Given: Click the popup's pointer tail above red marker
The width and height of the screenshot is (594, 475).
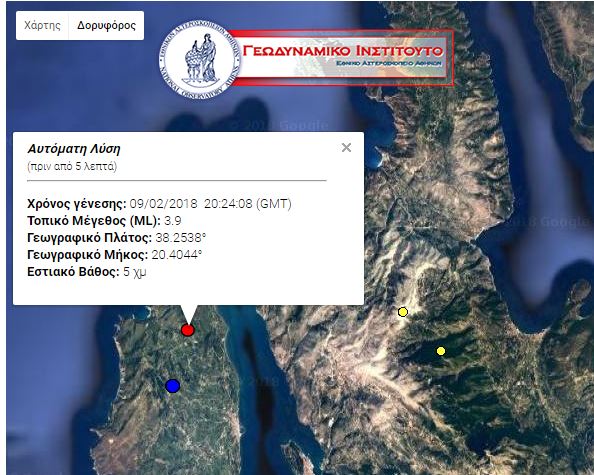Looking at the screenshot, I should click(x=188, y=314).
